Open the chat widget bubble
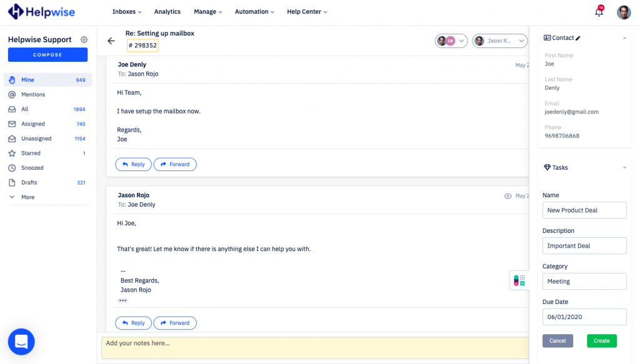 [21, 342]
